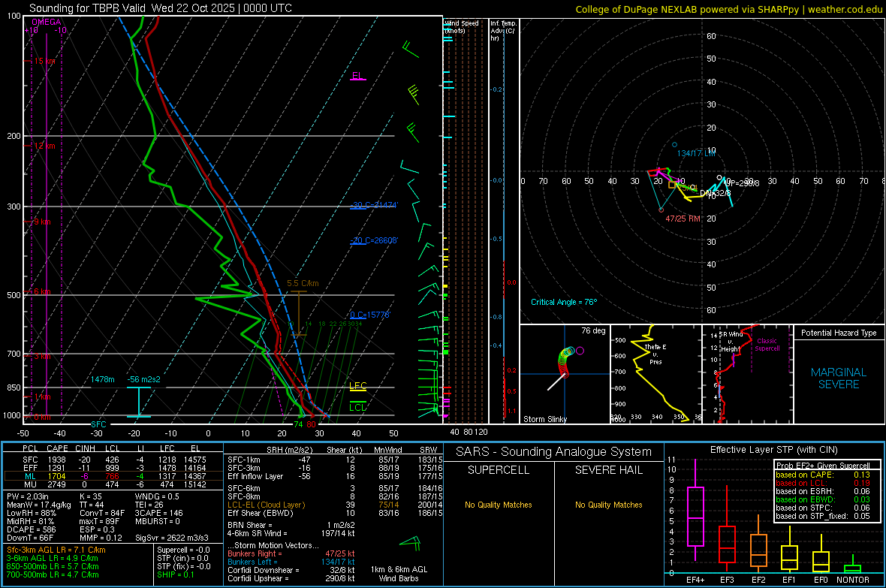
Task: Click the 'Effective Layer STP (with CIN)' title
Action: pos(773,450)
